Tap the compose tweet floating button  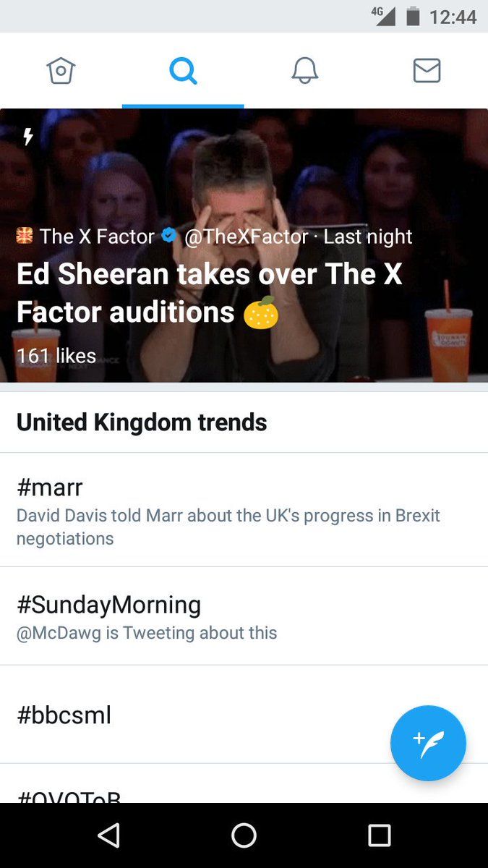428,743
